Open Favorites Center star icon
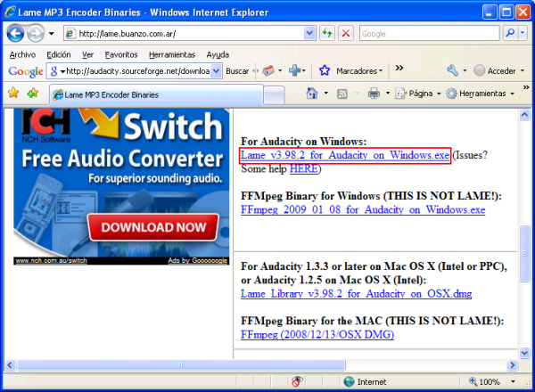The width and height of the screenshot is (535, 392). click(x=13, y=93)
